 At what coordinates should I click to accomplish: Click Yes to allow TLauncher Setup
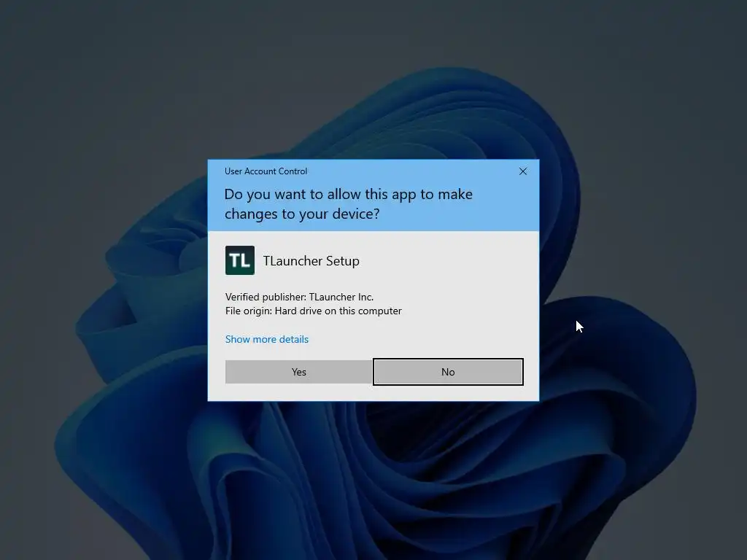pos(298,372)
